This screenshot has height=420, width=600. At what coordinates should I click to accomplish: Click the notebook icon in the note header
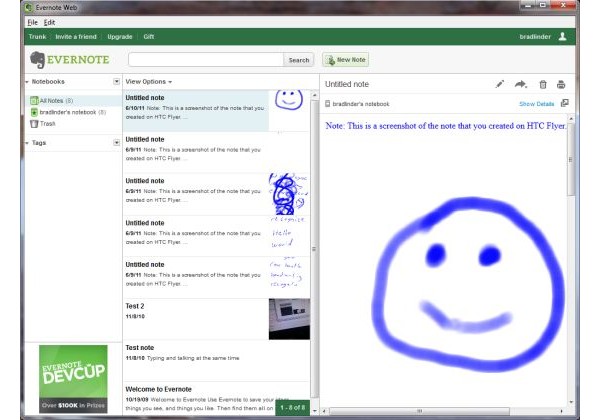pos(328,104)
